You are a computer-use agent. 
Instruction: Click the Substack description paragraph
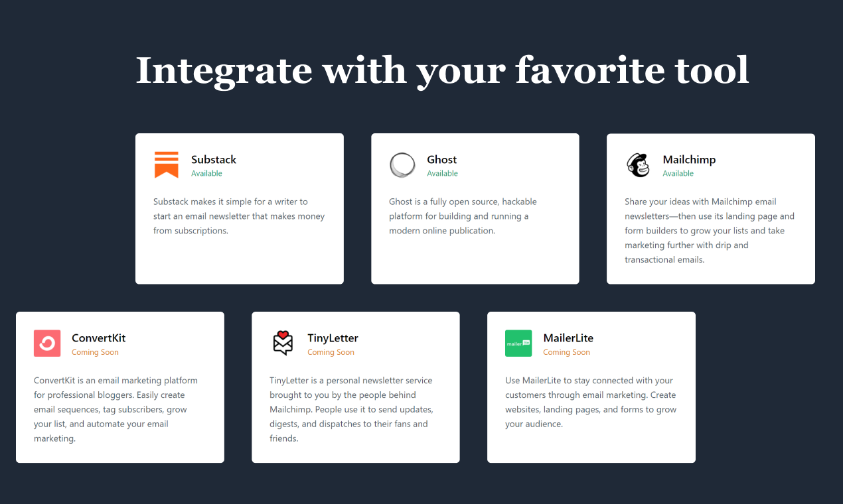click(239, 216)
